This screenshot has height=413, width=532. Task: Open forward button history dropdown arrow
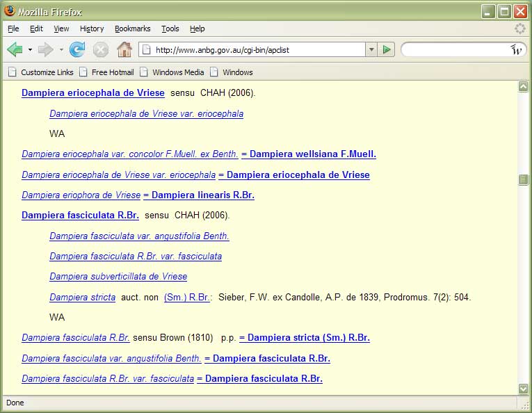pos(61,50)
